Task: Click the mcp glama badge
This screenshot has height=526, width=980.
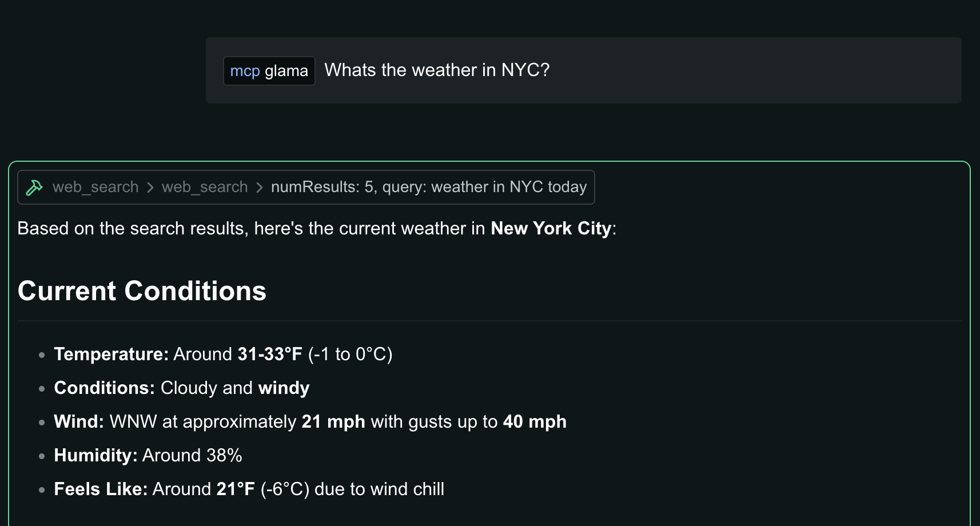Action: [x=269, y=71]
